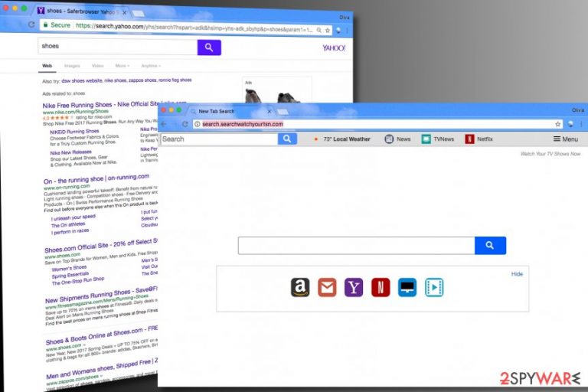Bookmark the Yahoo page with star icon
The height and width of the screenshot is (392, 588).
coord(328,31)
